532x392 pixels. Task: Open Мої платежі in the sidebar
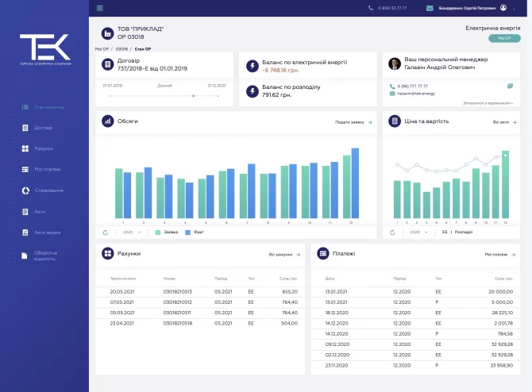pos(47,169)
